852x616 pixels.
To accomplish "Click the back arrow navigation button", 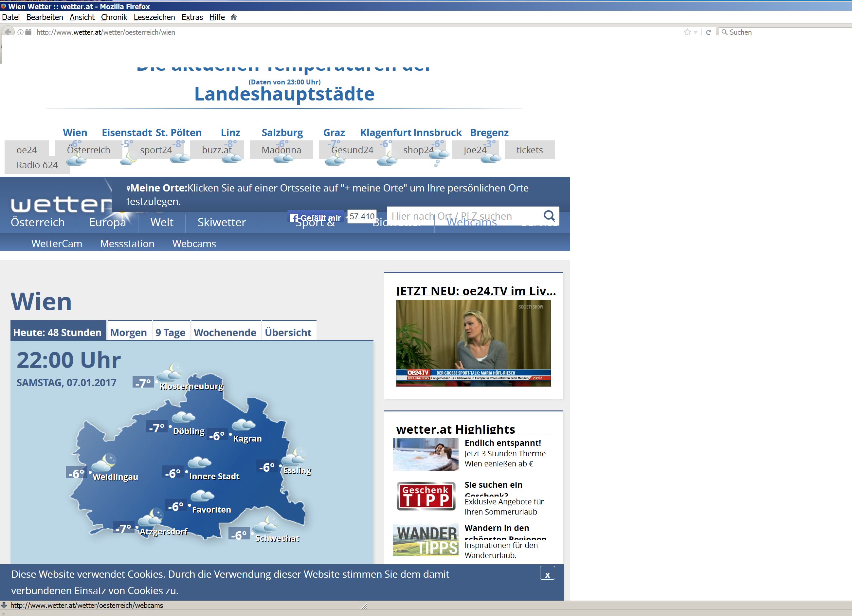I will [8, 32].
